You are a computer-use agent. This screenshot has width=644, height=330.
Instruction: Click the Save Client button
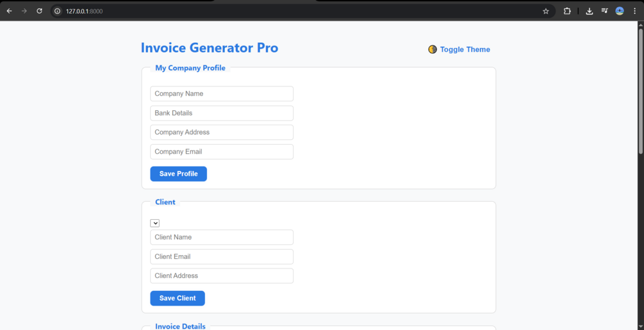pyautogui.click(x=178, y=298)
